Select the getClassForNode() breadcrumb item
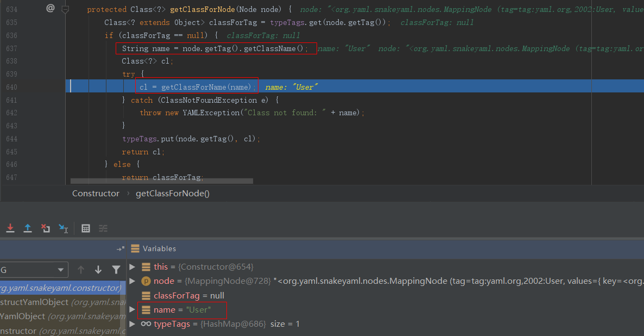The height and width of the screenshot is (336, 644). (x=172, y=194)
